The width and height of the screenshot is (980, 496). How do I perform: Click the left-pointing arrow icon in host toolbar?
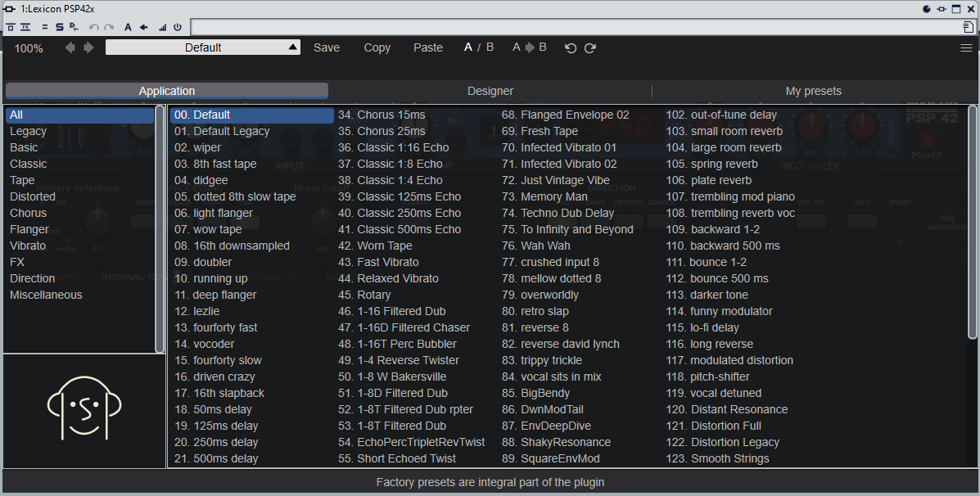pos(144,27)
